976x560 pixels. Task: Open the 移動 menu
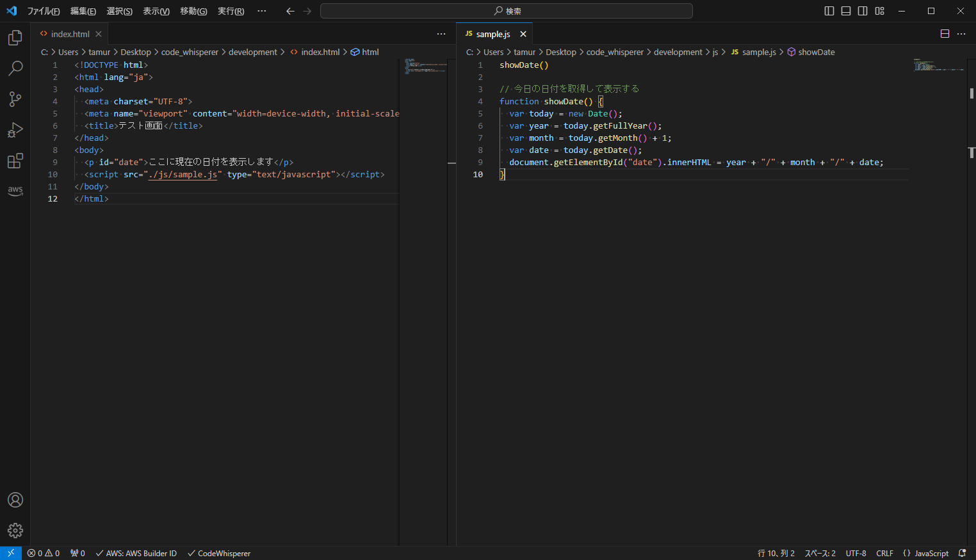point(193,11)
